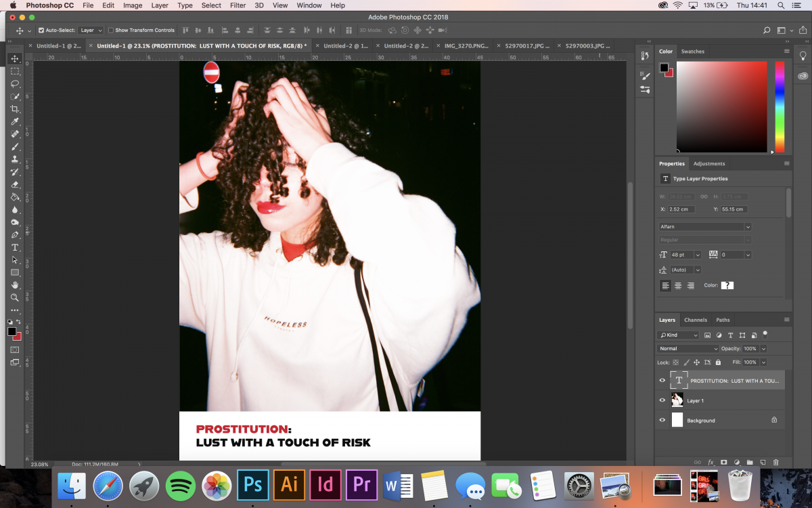Center align text in Properties panel
This screenshot has width=812, height=508.
click(678, 286)
